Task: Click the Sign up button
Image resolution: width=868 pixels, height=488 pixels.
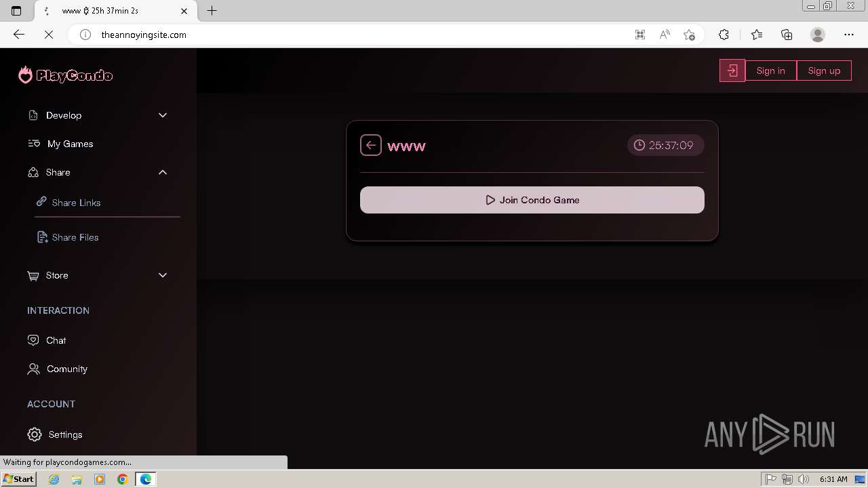Action: 824,70
